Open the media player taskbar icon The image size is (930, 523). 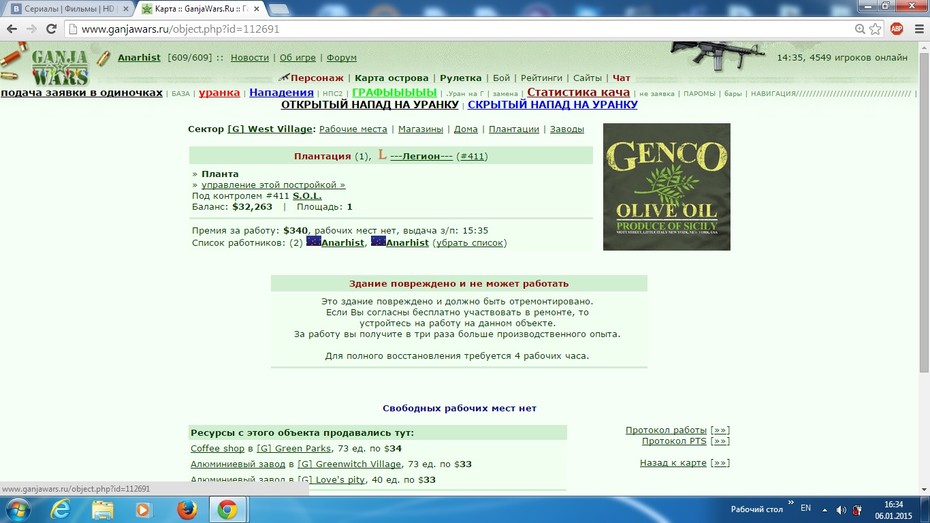point(143,509)
